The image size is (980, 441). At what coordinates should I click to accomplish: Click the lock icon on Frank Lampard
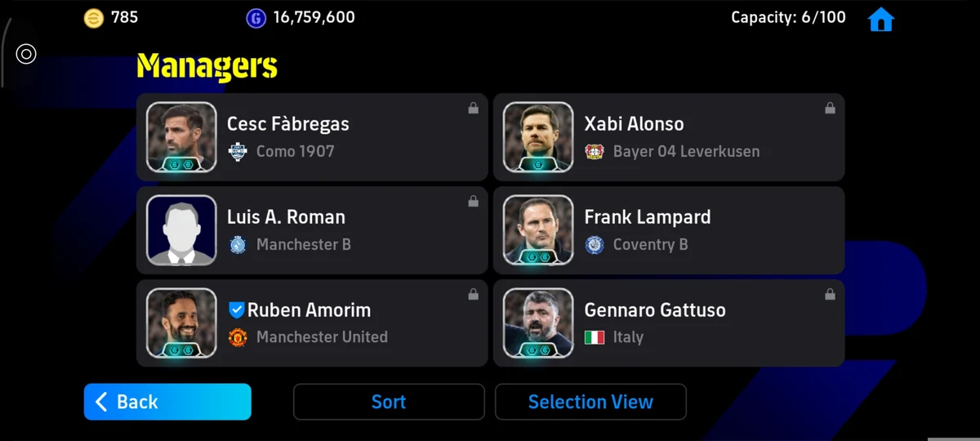click(830, 201)
